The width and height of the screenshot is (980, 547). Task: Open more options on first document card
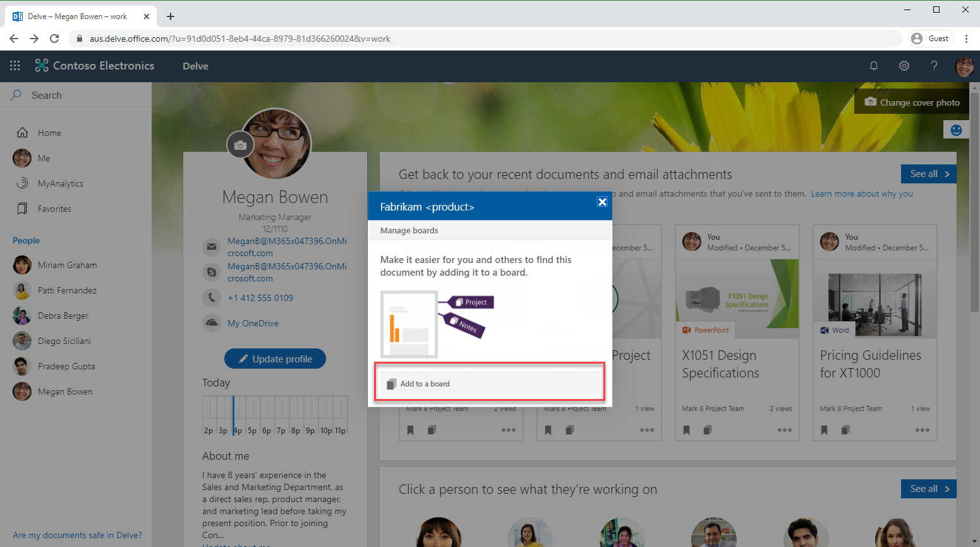[x=509, y=430]
